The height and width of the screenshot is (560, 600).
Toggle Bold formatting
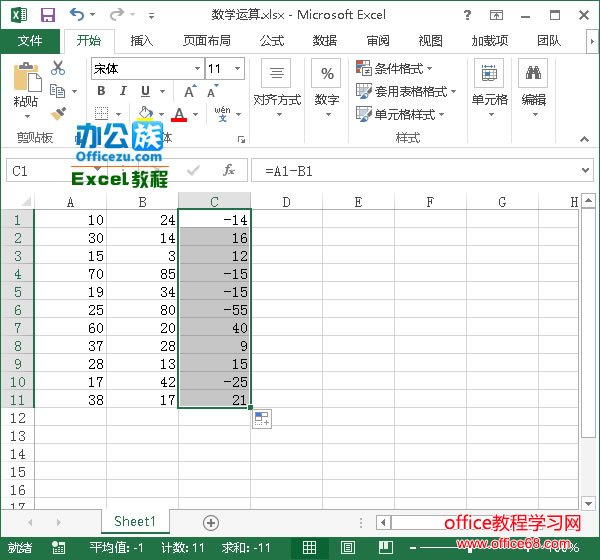pos(101,91)
